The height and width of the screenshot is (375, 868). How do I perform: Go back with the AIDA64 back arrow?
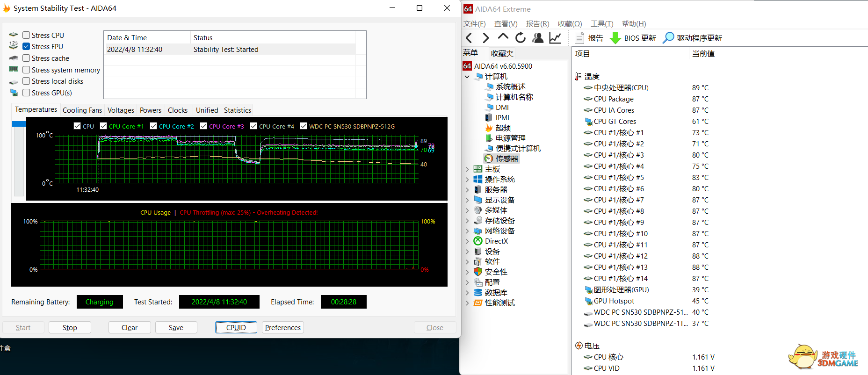point(469,38)
